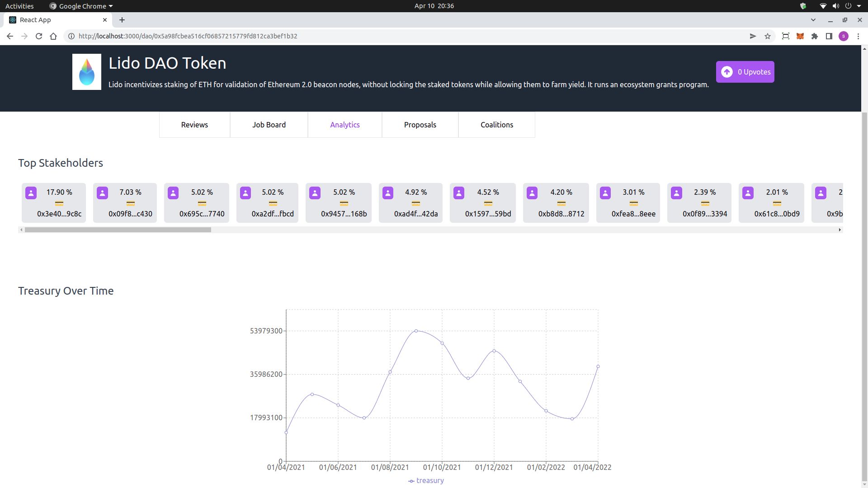The image size is (868, 488).
Task: Bookmark this page with the star icon
Action: tap(768, 36)
